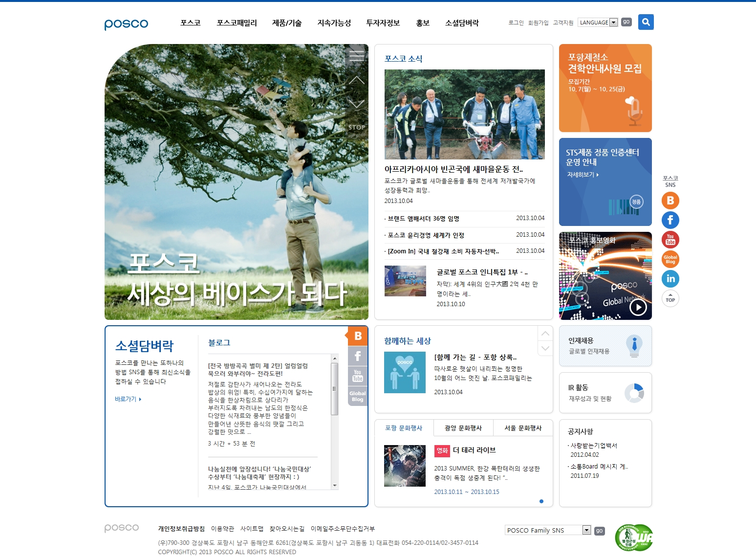Select the YouTube tab in 소셜담벼락 panel
756x560 pixels.
[358, 376]
